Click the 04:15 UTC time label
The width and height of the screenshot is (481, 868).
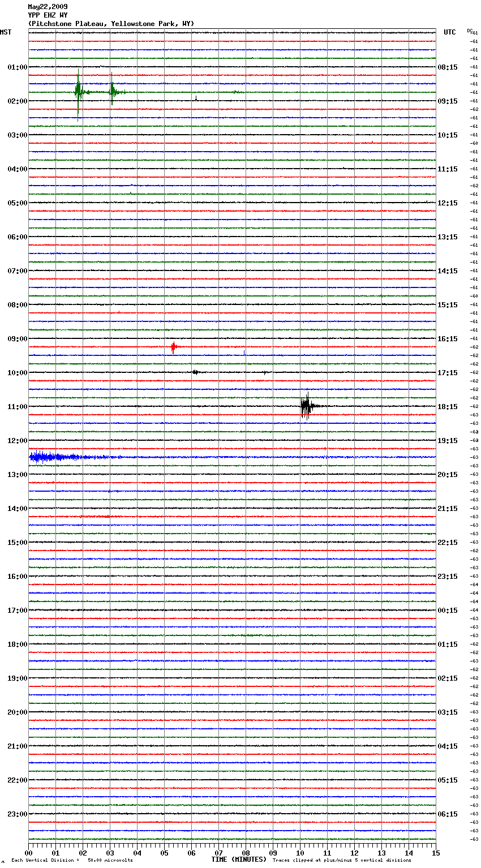[x=448, y=746]
